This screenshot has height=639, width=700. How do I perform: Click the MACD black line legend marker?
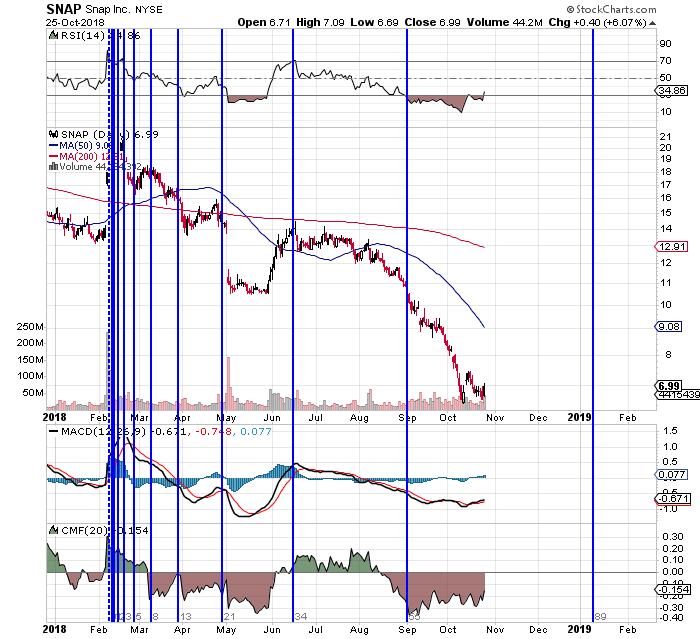pyautogui.click(x=54, y=431)
